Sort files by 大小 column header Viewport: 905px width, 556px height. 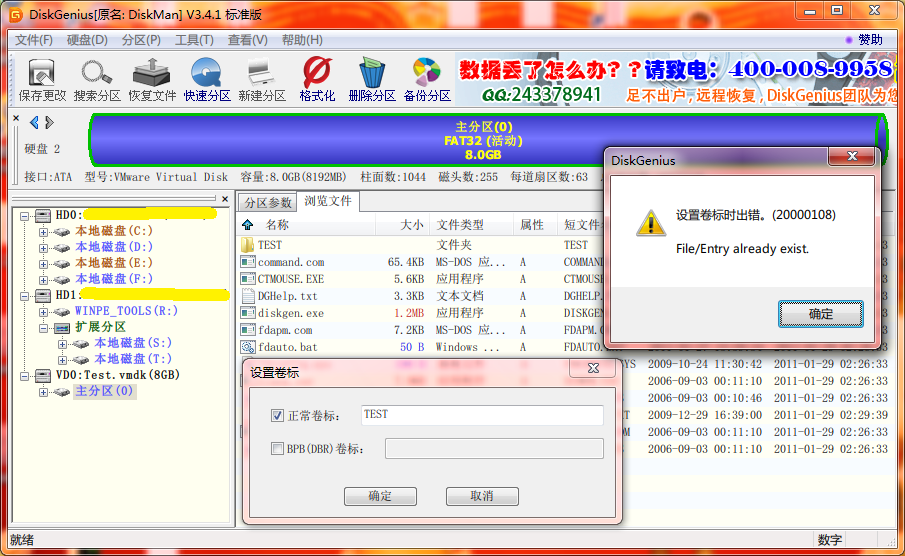[x=402, y=225]
